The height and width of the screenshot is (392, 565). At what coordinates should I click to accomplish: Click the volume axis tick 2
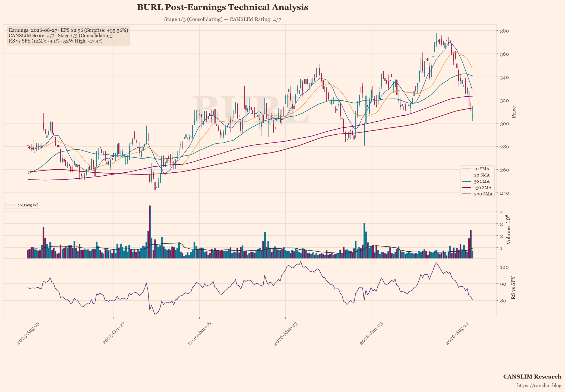pyautogui.click(x=501, y=236)
